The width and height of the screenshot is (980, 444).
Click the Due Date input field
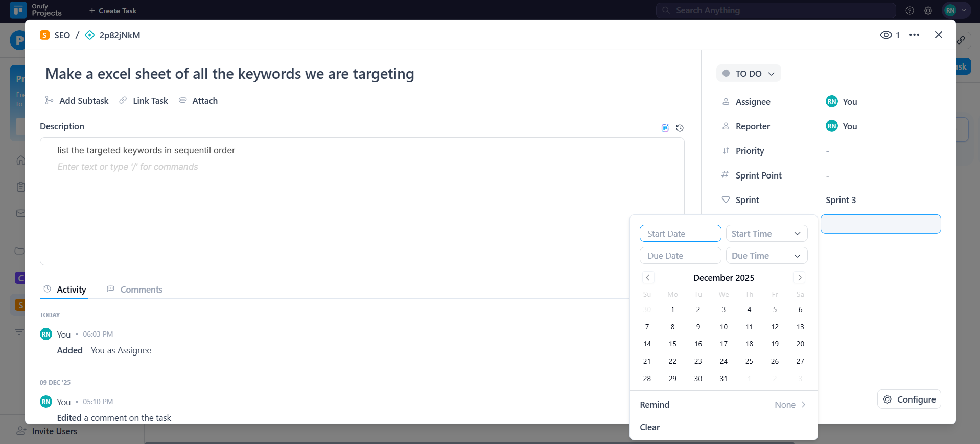(680, 256)
